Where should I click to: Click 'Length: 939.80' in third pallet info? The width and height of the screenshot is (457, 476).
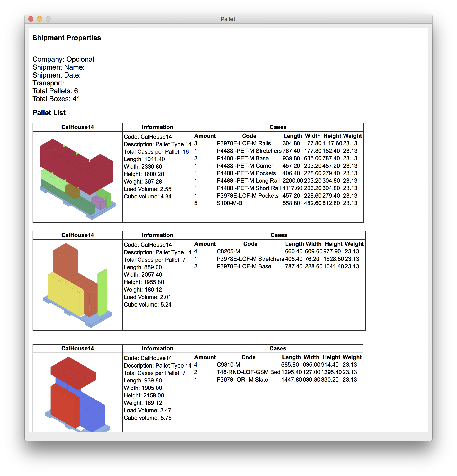[x=143, y=380]
